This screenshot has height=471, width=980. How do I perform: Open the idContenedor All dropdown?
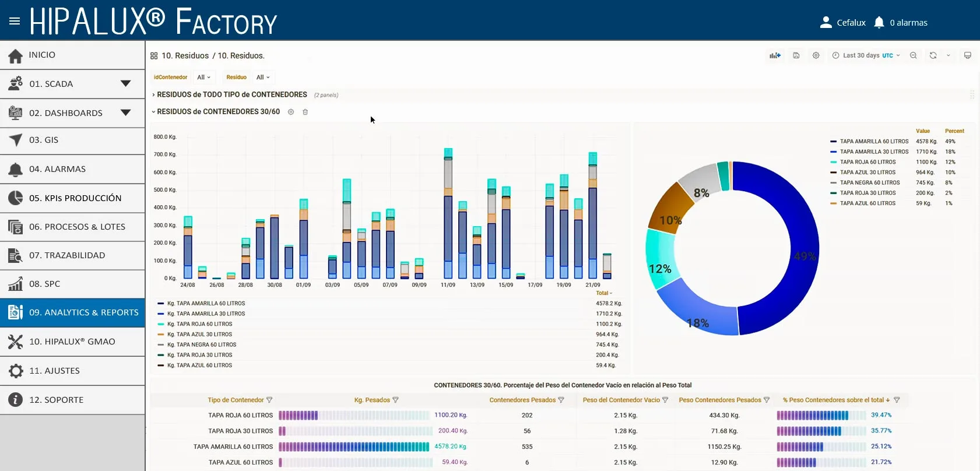(x=203, y=77)
